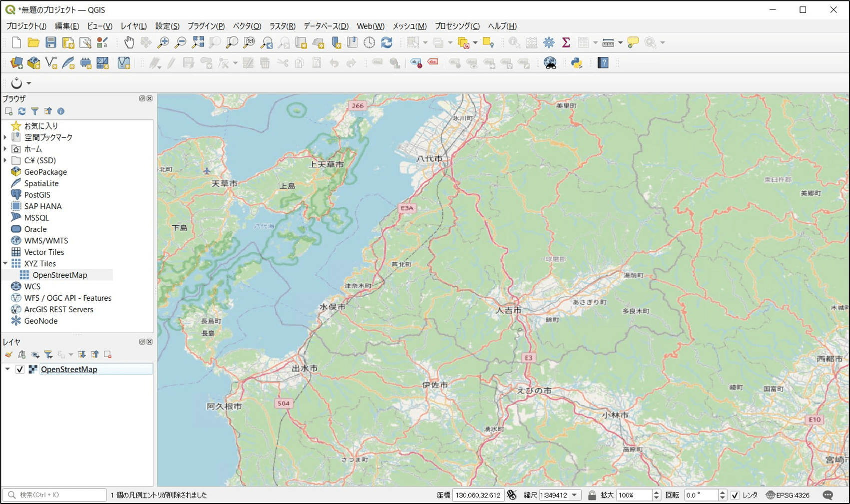The height and width of the screenshot is (504, 850).
Task: Close the ブラウザ panel
Action: tap(149, 99)
